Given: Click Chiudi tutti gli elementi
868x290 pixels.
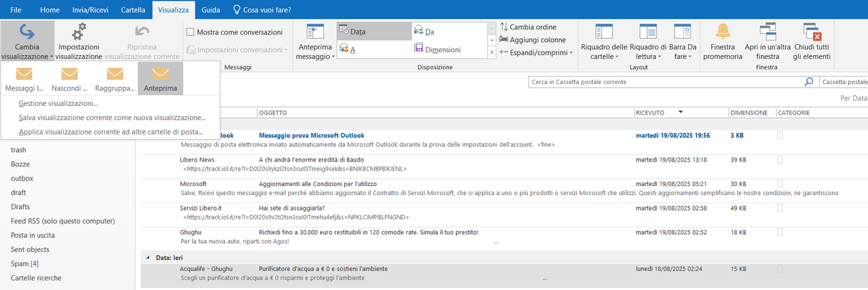Looking at the screenshot, I should (x=812, y=41).
